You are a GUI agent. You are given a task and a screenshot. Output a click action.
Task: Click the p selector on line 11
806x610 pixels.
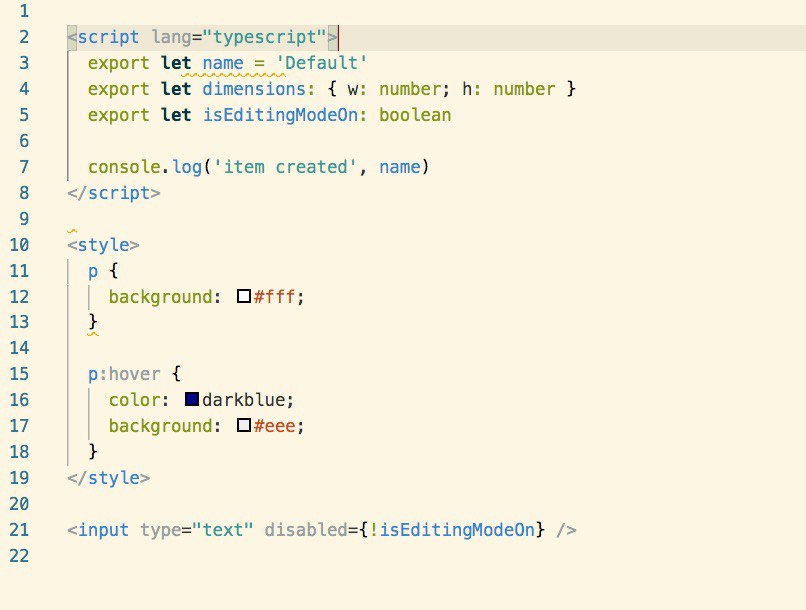(x=93, y=271)
